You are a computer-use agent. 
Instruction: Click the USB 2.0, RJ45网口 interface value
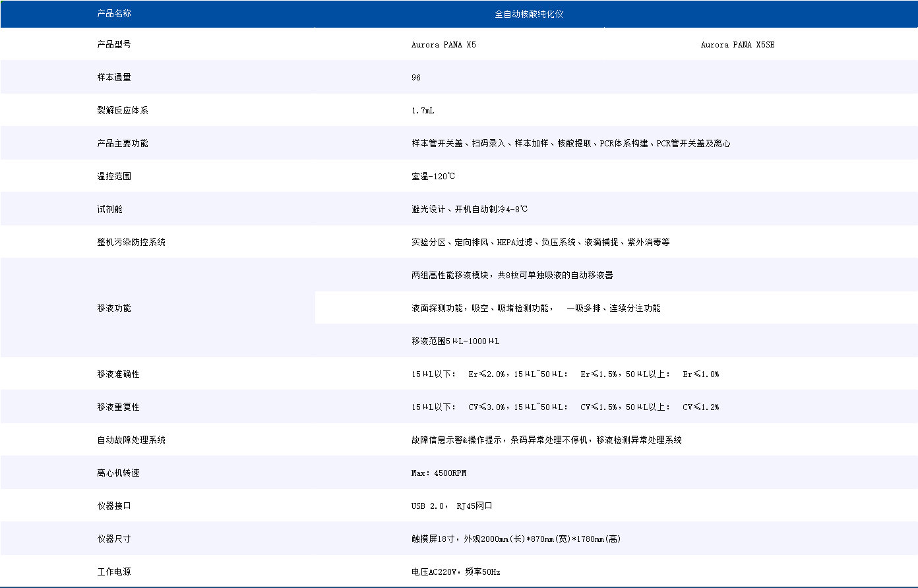pos(452,506)
